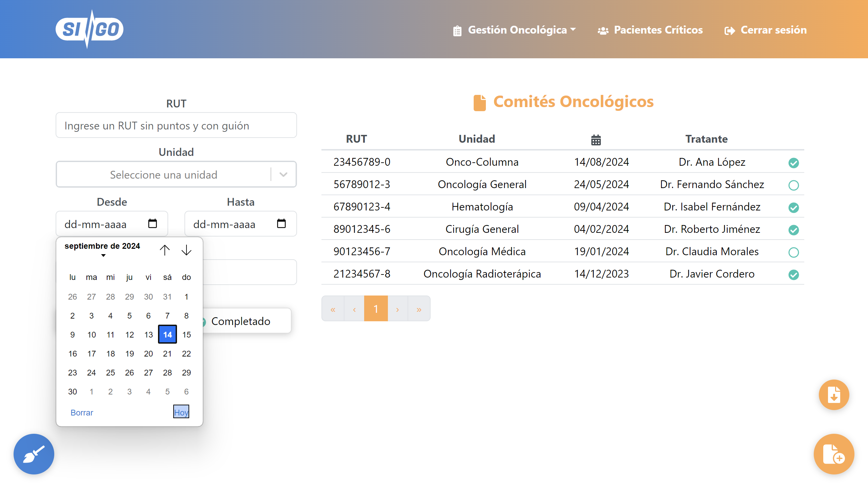Click RUT 67890123-4 cell

click(x=362, y=207)
